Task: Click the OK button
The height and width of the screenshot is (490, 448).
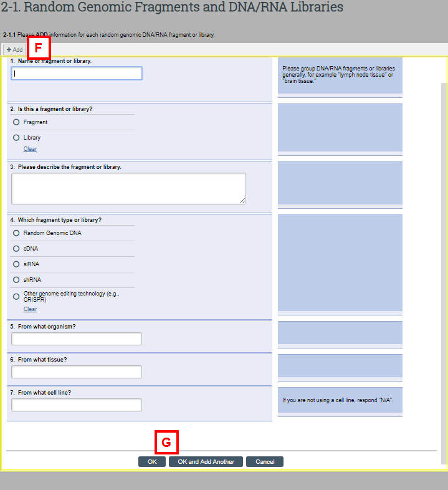Action: click(152, 461)
